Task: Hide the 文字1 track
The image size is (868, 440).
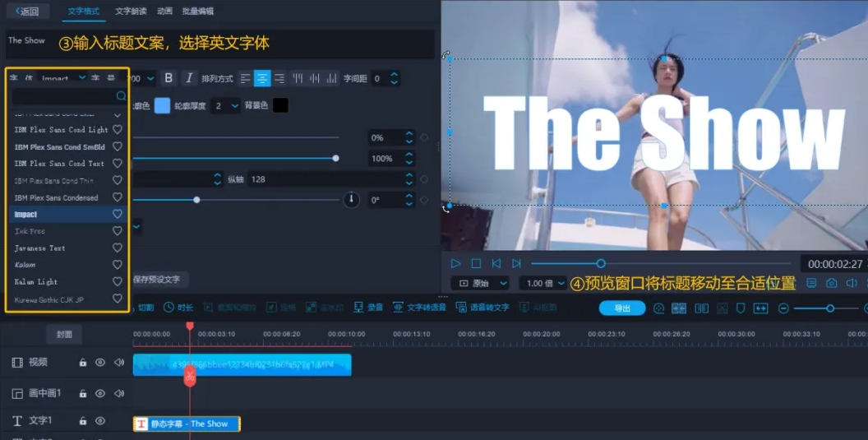Action: point(100,421)
